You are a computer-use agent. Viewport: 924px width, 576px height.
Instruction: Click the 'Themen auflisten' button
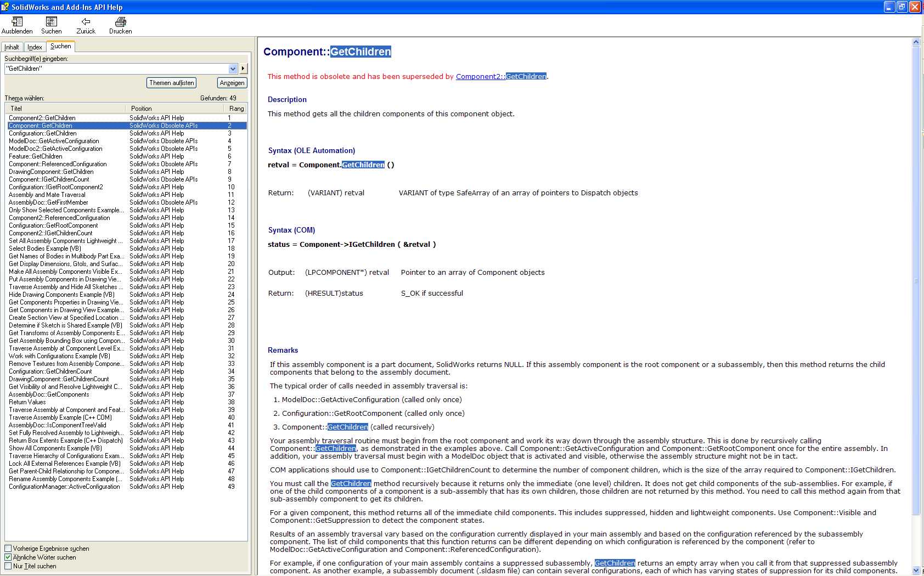pyautogui.click(x=172, y=83)
